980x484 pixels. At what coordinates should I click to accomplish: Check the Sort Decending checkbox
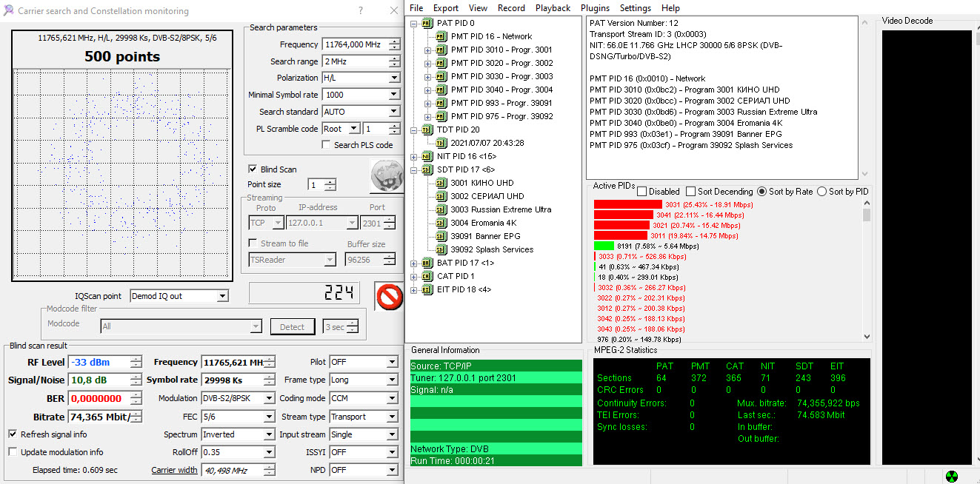[690, 192]
